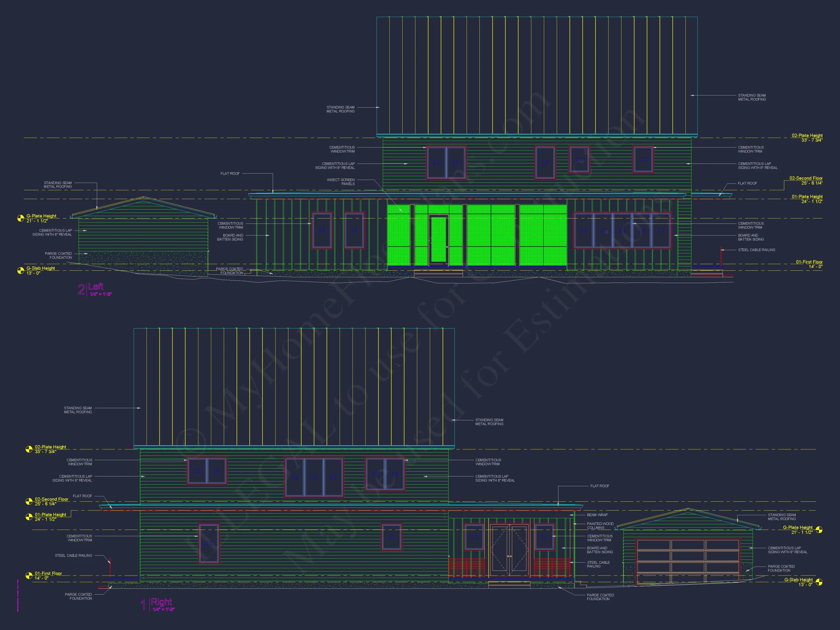Click the 01-First Floor 14' - 0" label in Left elevation
This screenshot has width=840, height=630.
[x=809, y=264]
